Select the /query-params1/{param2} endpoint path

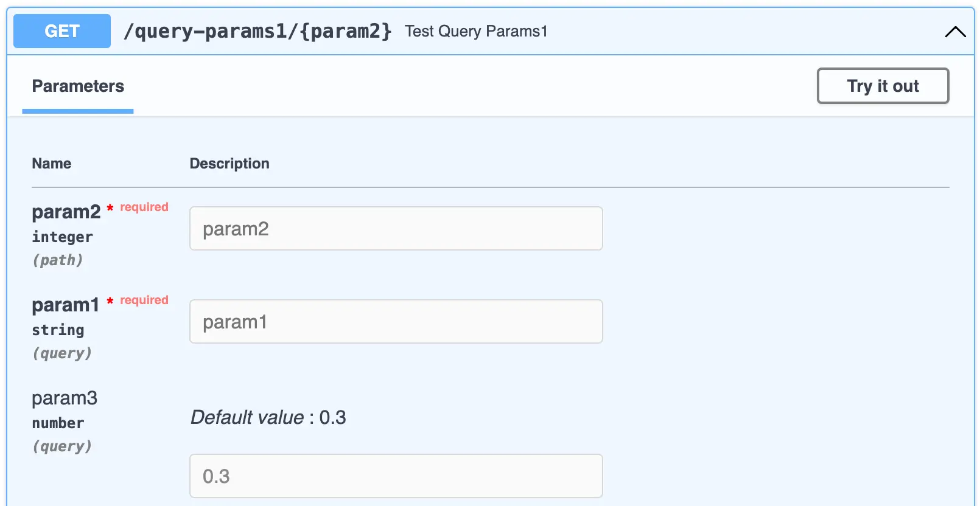tap(258, 31)
